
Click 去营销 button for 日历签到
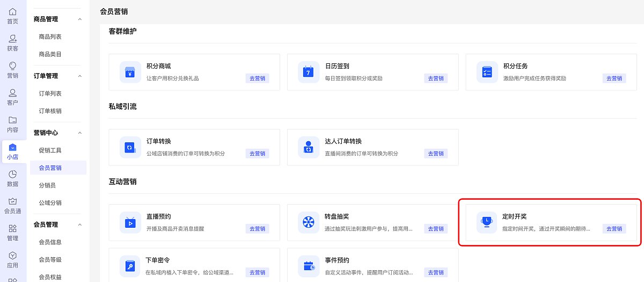436,78
